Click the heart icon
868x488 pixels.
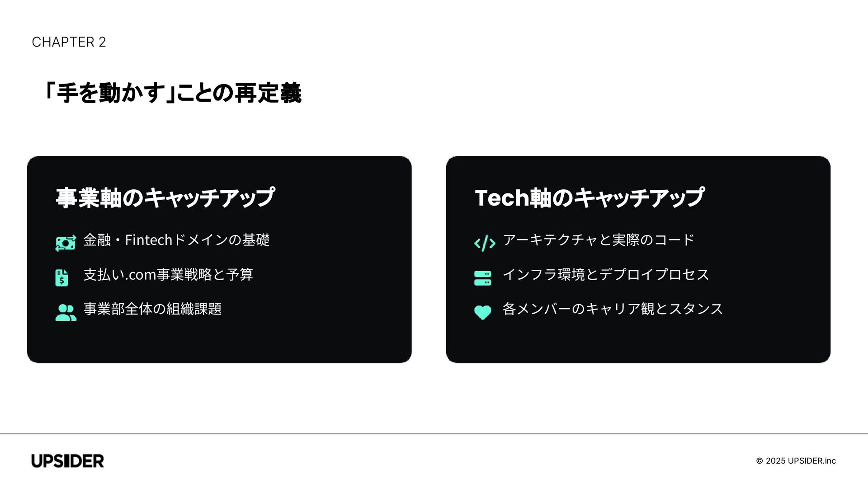pos(483,312)
